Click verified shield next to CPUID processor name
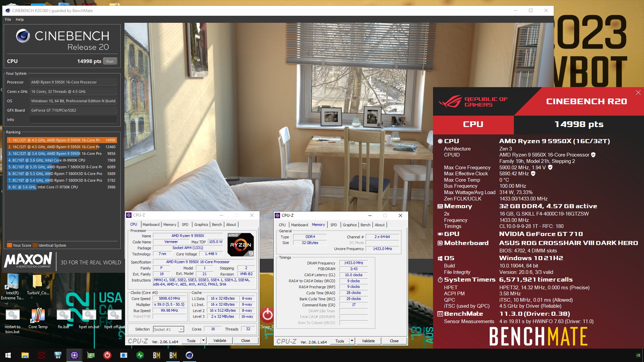 593,155
